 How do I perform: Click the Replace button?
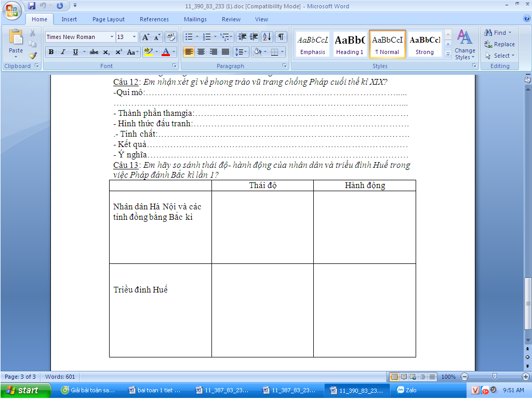click(499, 44)
